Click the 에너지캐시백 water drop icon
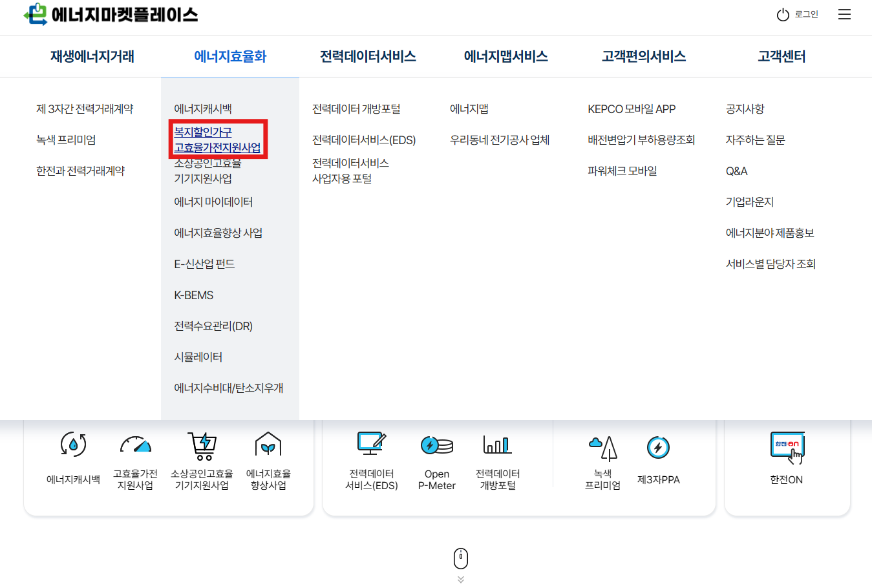Viewport: 872px width, 588px height. tap(73, 445)
